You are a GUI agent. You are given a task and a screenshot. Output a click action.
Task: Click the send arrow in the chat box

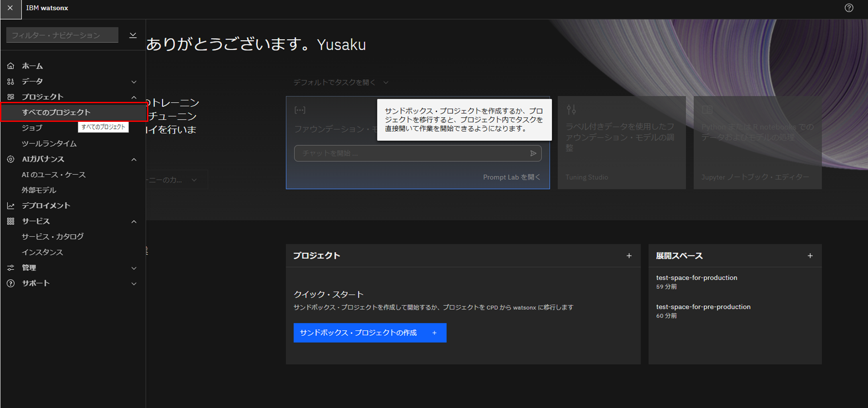(533, 153)
